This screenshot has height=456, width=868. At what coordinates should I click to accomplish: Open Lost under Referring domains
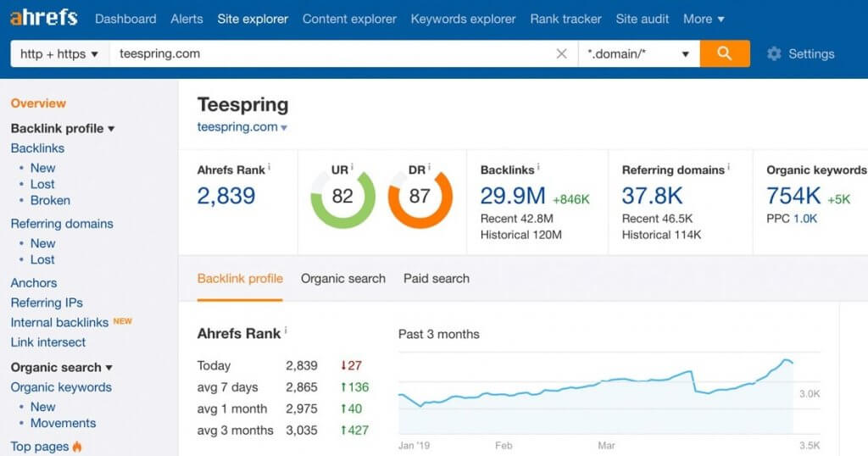42,259
